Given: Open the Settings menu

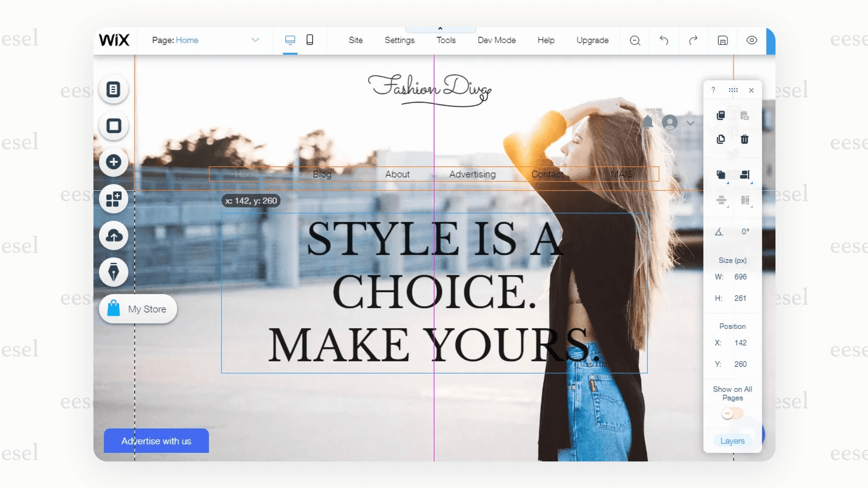Looking at the screenshot, I should [x=399, y=40].
